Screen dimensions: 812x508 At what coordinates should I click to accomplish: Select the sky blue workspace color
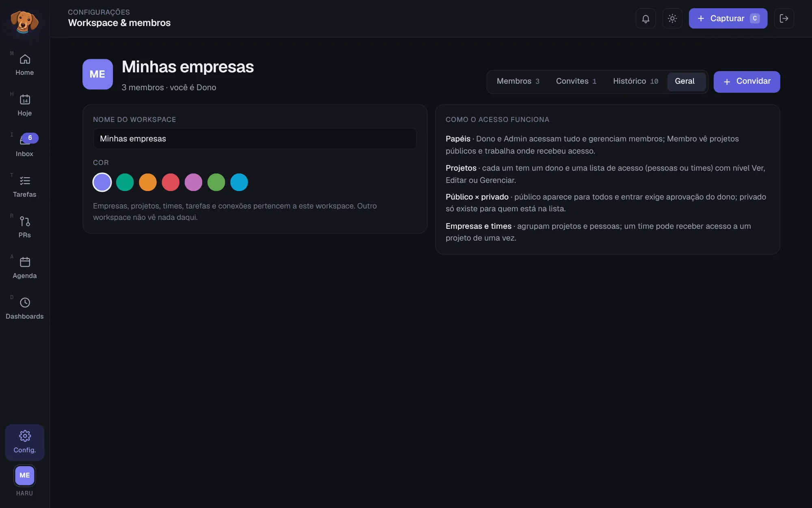[x=239, y=182]
